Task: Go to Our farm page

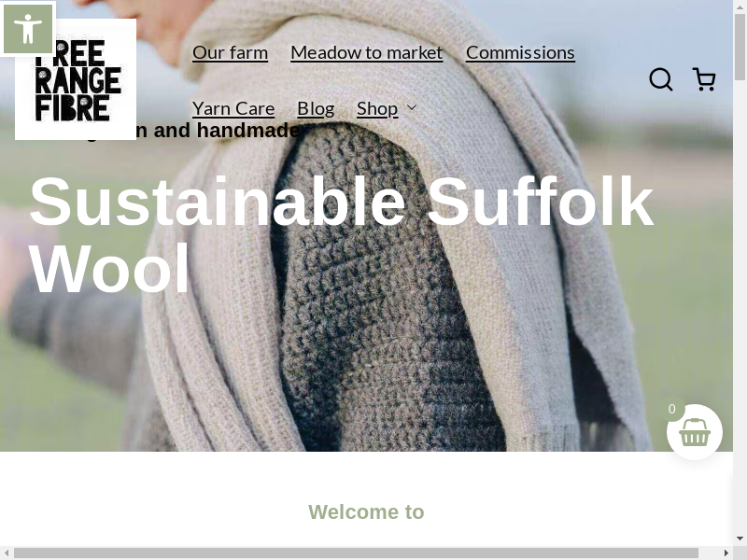Action: click(230, 52)
